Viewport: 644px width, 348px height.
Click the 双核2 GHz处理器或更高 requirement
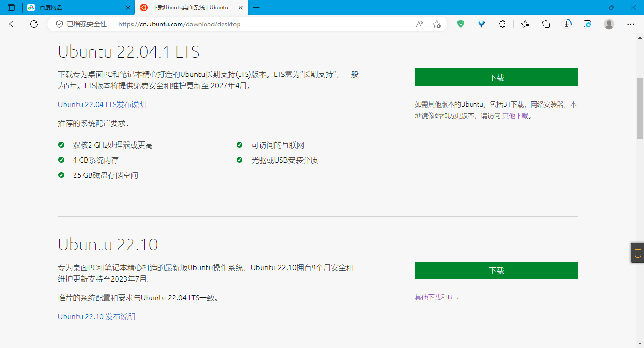coord(113,145)
